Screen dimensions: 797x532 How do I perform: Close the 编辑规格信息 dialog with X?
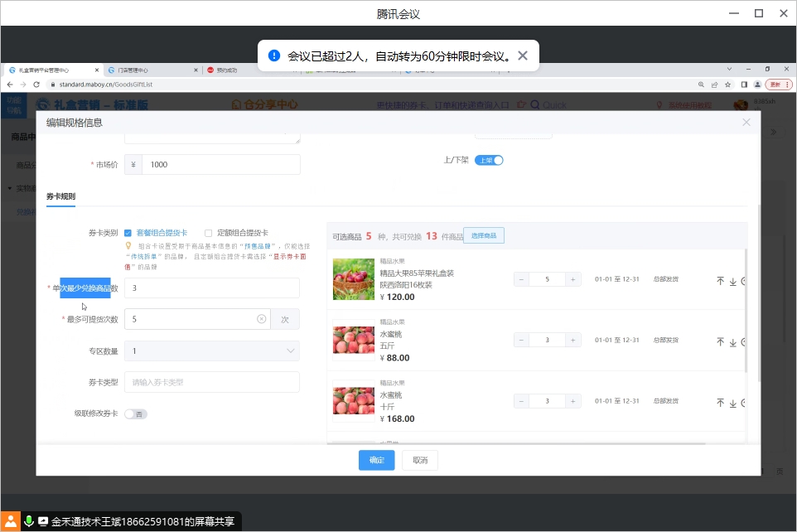pos(746,123)
